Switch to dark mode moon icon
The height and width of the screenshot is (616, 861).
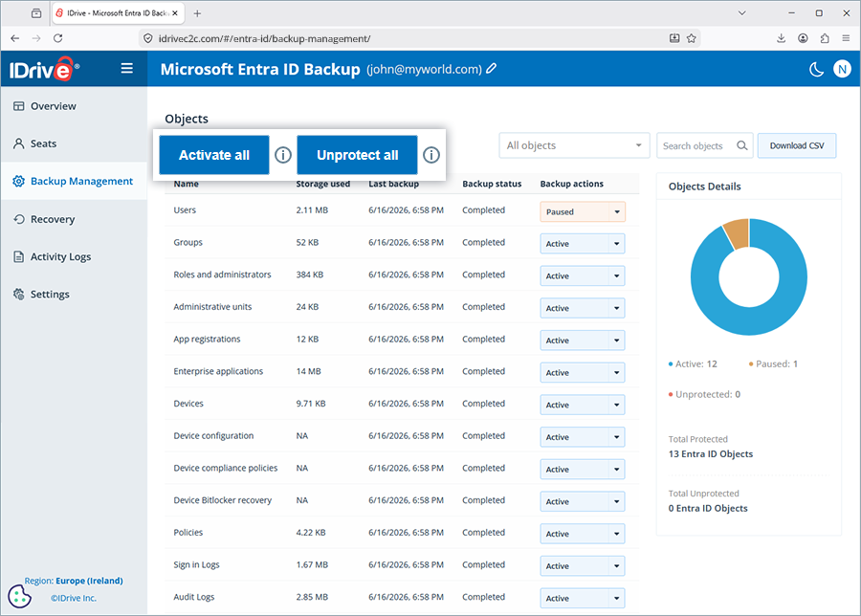(816, 69)
